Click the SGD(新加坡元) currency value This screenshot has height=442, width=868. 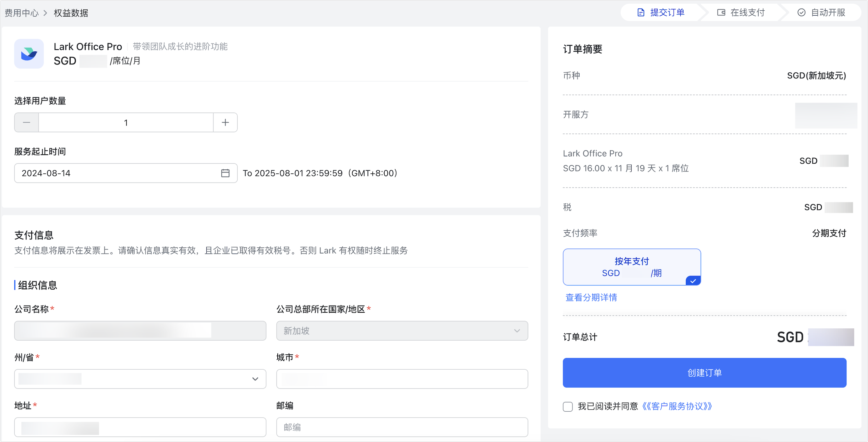click(816, 75)
